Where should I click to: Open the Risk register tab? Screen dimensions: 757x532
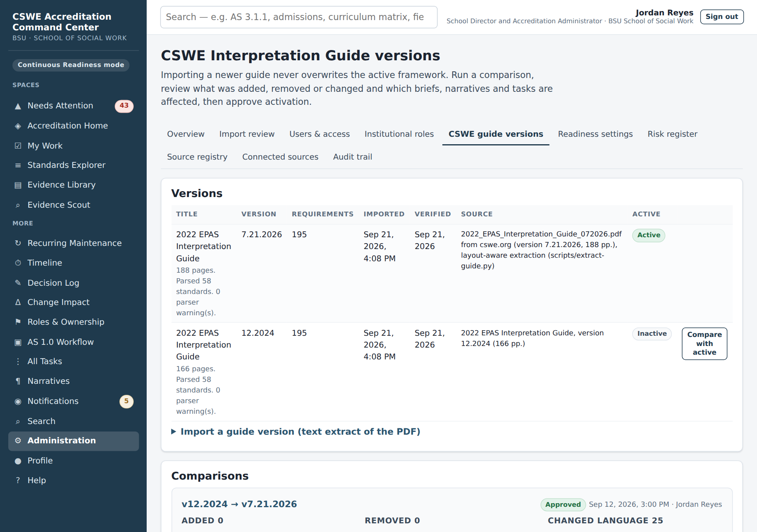click(x=672, y=134)
